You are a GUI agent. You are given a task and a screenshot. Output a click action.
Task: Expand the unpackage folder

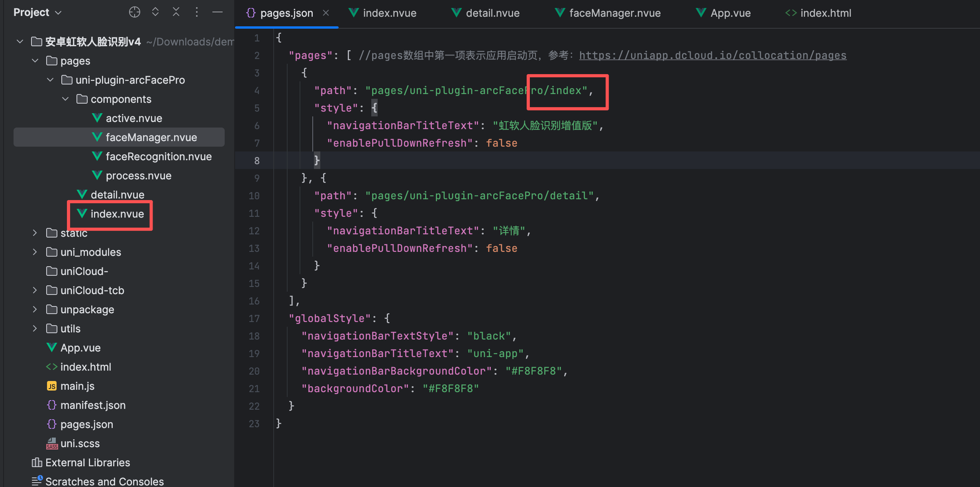coord(35,310)
